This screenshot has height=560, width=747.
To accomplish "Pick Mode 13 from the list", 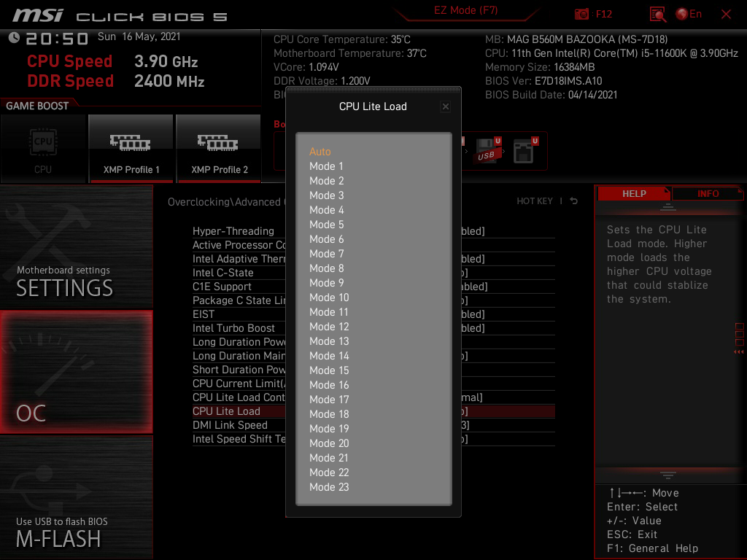I will [x=329, y=341].
